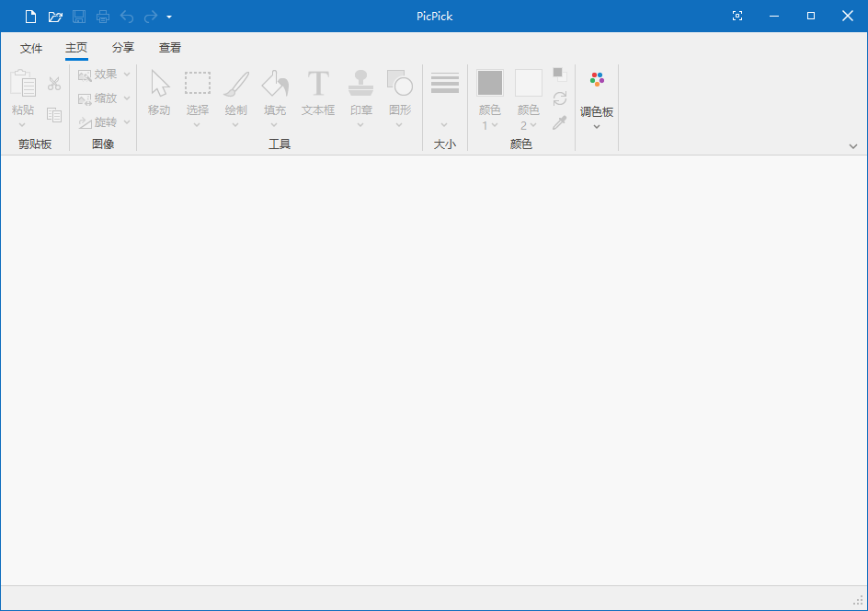Screen dimensions: 868x611
Task: Switch to the 查看 ribbon tab
Action: point(169,48)
